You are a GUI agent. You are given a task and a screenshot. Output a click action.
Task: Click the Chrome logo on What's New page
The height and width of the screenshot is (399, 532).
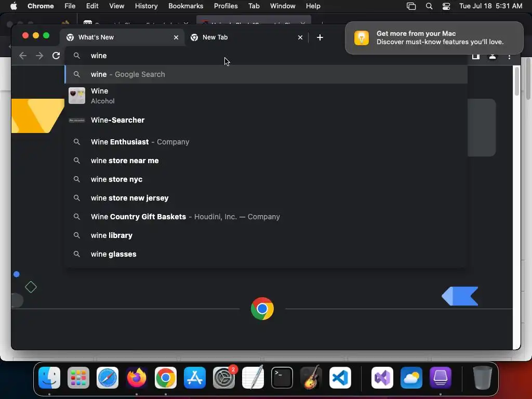[262, 309]
